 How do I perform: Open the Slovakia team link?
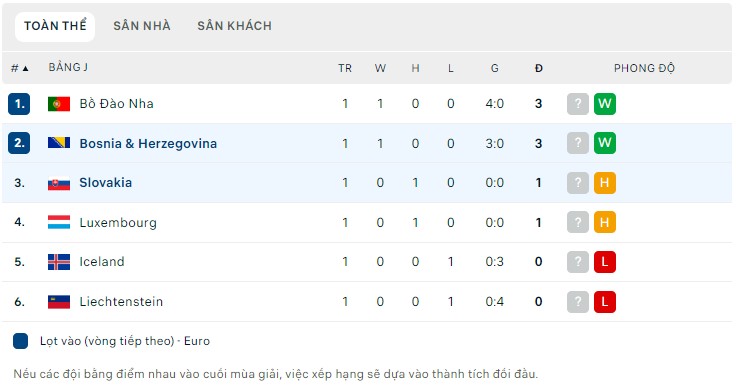106,183
